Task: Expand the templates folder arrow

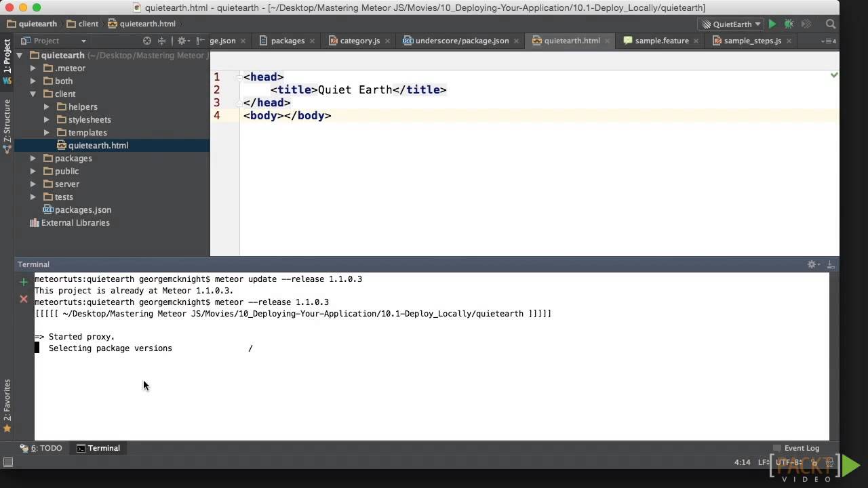Action: coord(47,133)
